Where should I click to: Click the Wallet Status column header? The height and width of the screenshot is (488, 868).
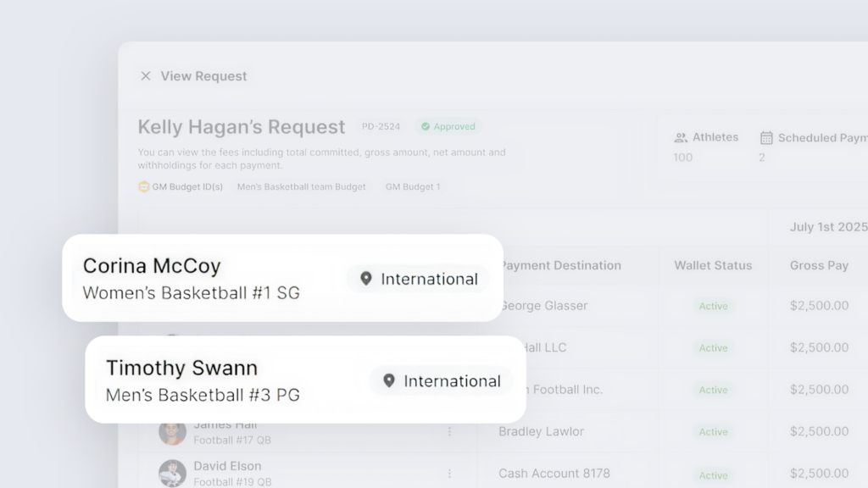tap(713, 265)
